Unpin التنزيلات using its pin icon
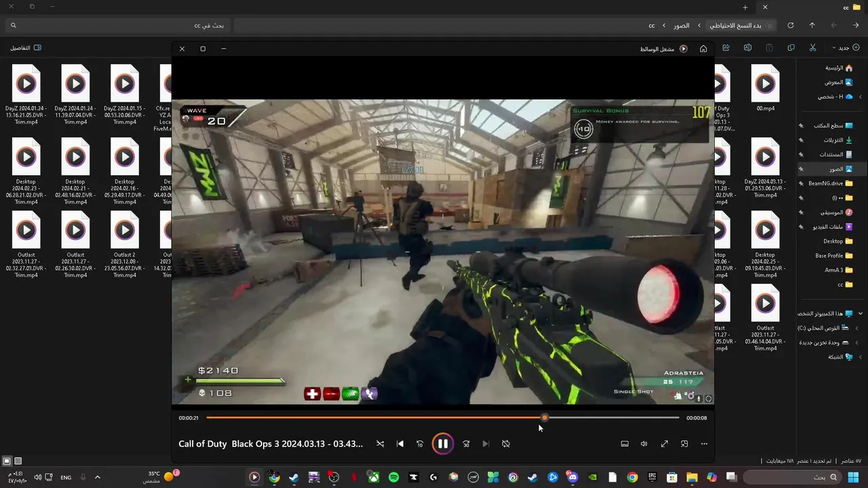The height and width of the screenshot is (488, 868). (x=801, y=140)
